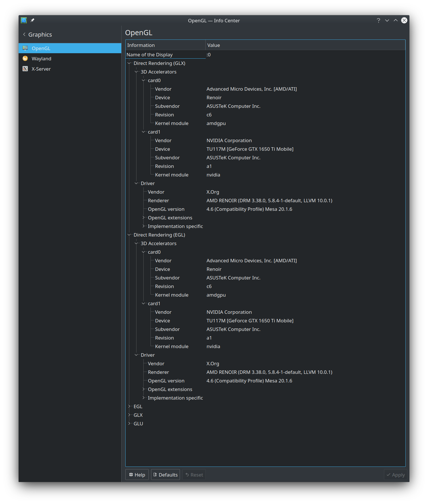Select GLX Driver Vendor 'X.Org' value

(213, 192)
